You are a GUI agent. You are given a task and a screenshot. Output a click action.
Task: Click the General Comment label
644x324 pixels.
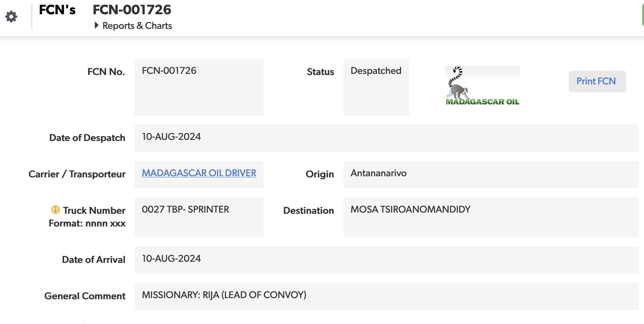pyautogui.click(x=85, y=296)
